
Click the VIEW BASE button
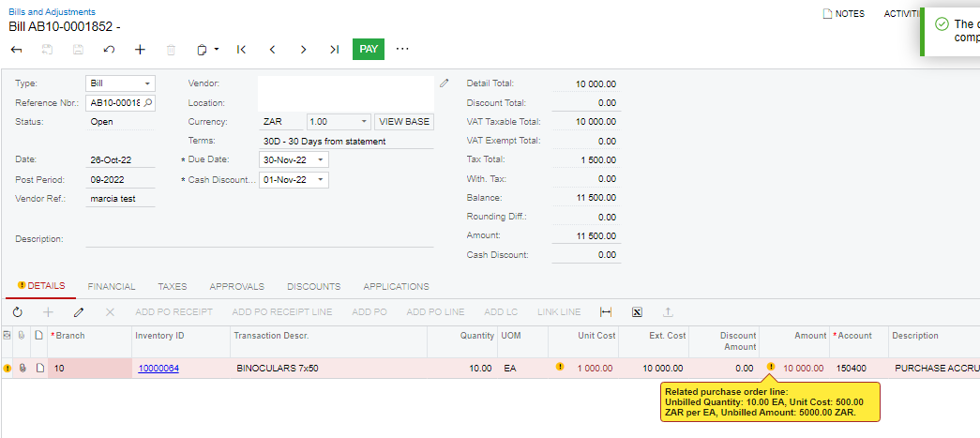click(x=404, y=122)
